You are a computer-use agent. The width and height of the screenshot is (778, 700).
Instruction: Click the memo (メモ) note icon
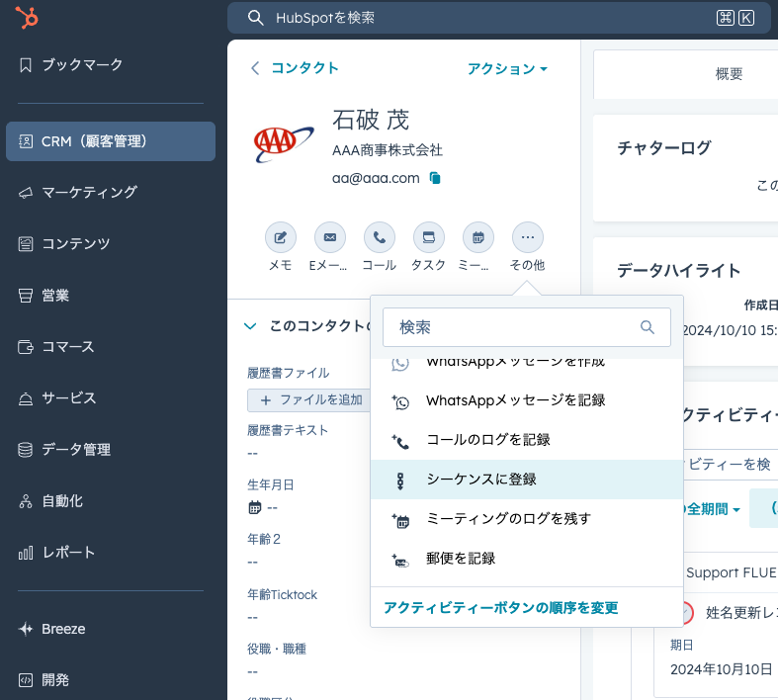[x=280, y=238]
